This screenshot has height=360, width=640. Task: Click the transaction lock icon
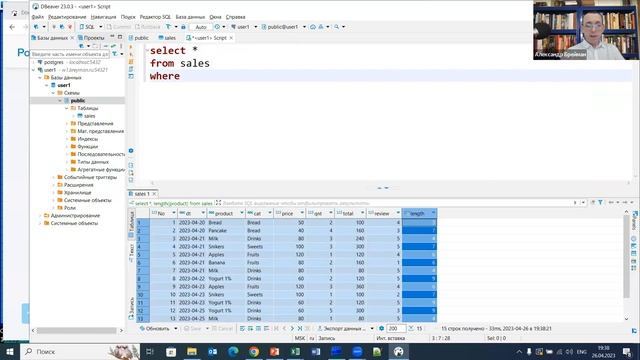coord(183,27)
